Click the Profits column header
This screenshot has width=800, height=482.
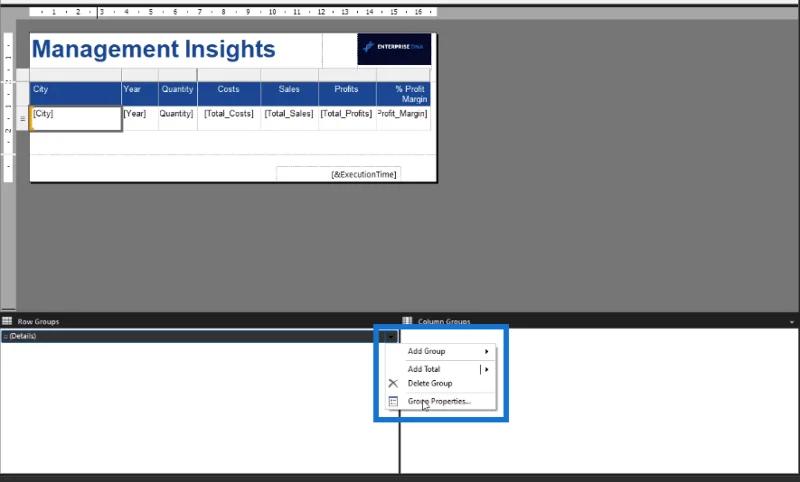347,94
